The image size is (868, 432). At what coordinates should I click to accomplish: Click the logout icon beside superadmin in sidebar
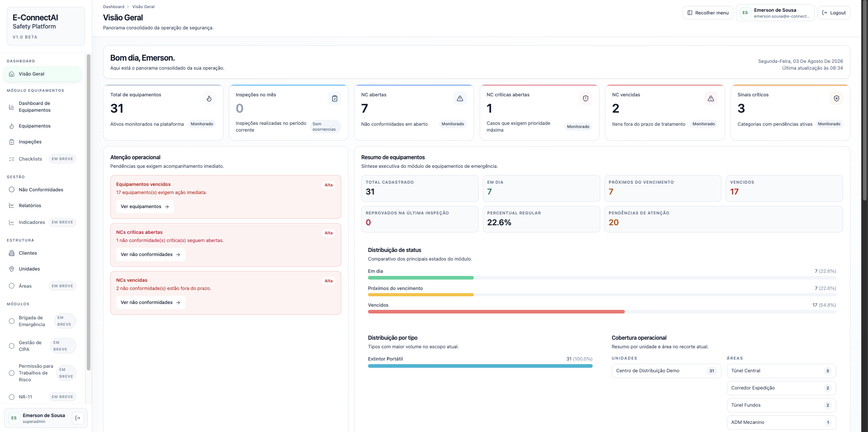[x=78, y=418]
